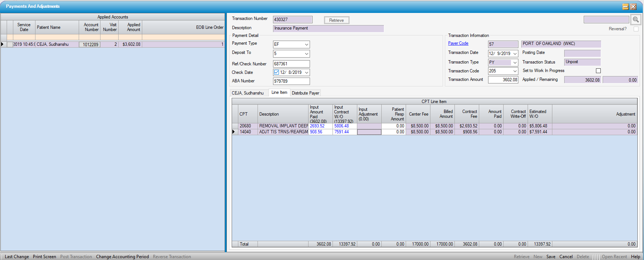The width and height of the screenshot is (644, 260).
Task: Click the row arrow beside CEJA applied account
Action: tap(3, 44)
